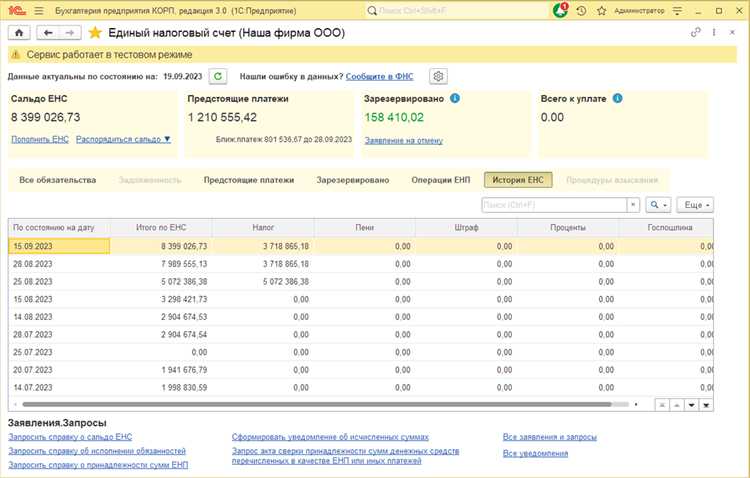
Task: Open the notifications bell icon
Action: click(x=560, y=10)
